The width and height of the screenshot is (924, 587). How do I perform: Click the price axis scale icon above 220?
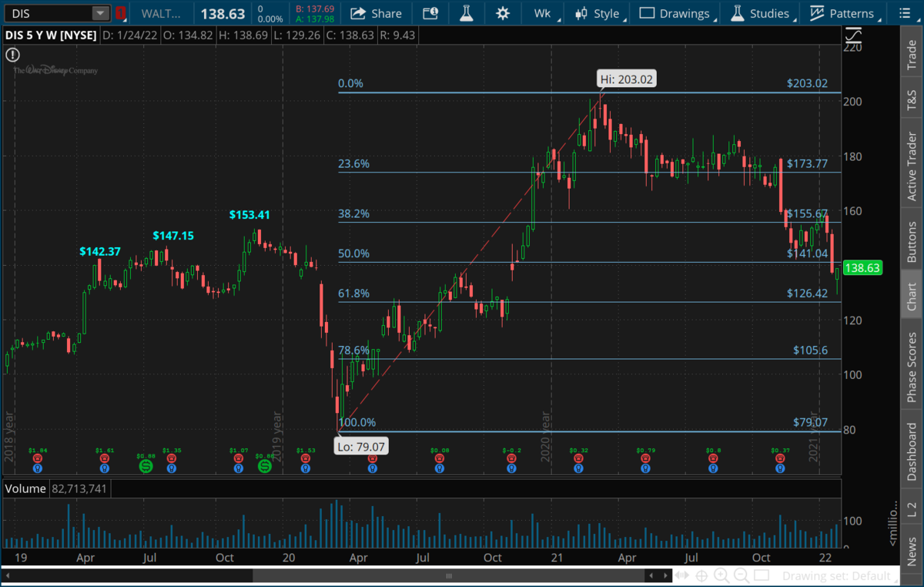click(853, 35)
